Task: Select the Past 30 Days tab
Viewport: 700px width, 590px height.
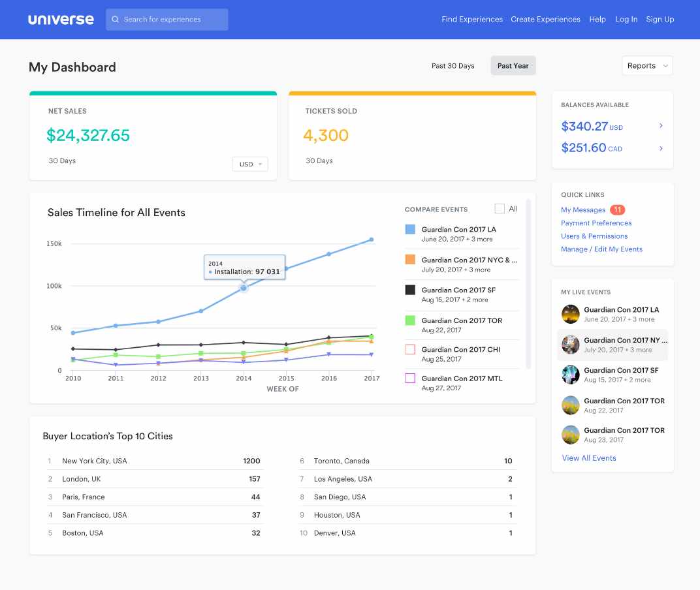Action: click(453, 66)
